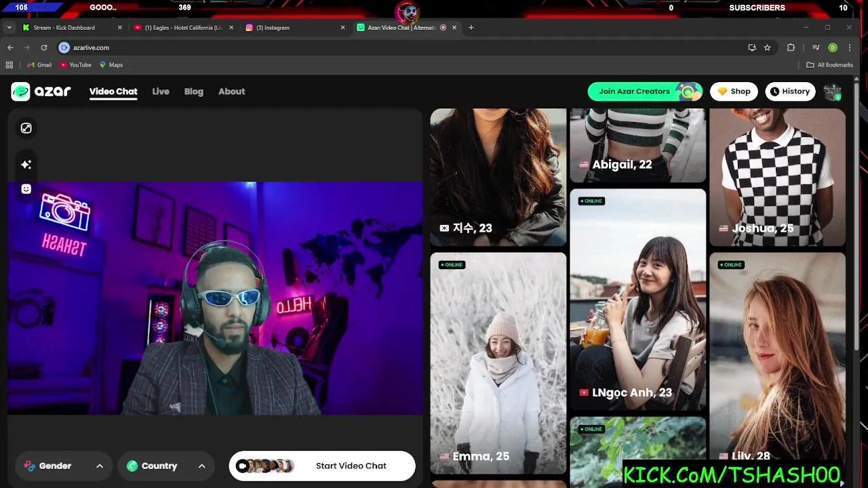The height and width of the screenshot is (488, 868).
Task: Open the Blog nav item
Action: tap(194, 91)
